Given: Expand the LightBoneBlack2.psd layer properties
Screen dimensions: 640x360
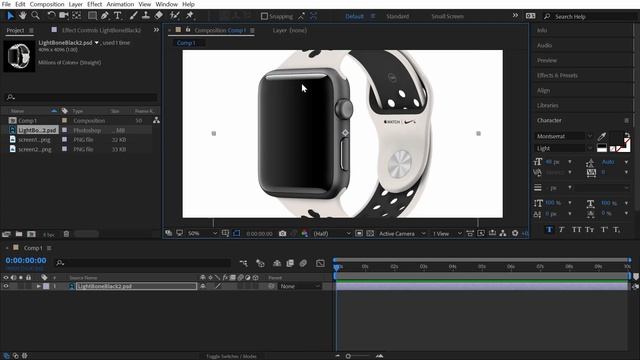Looking at the screenshot, I should (x=38, y=287).
